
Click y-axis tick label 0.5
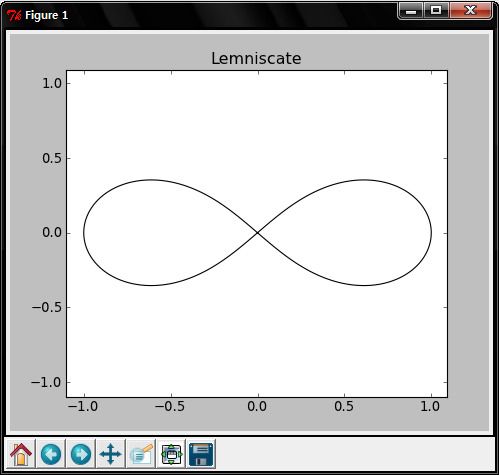[52, 158]
